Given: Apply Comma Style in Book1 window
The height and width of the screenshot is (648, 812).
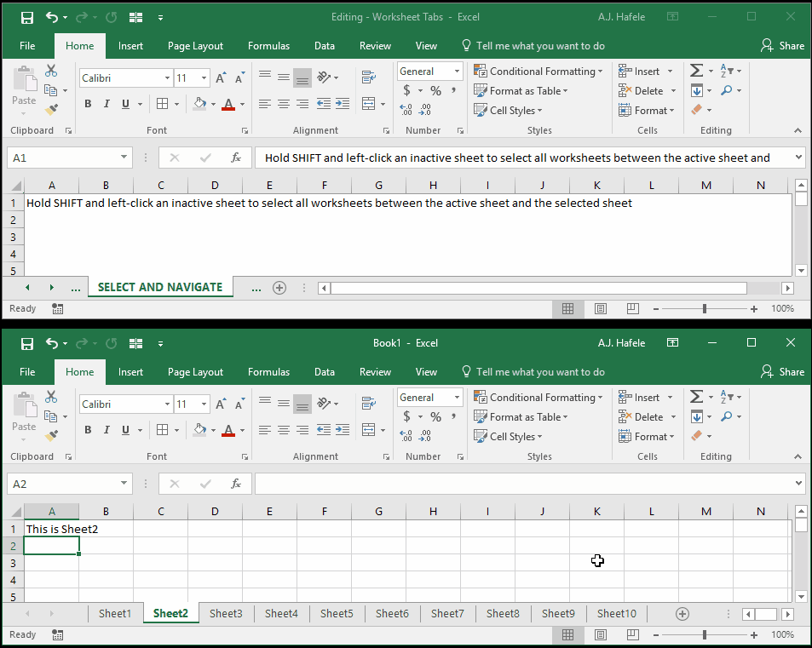Looking at the screenshot, I should pyautogui.click(x=453, y=416).
